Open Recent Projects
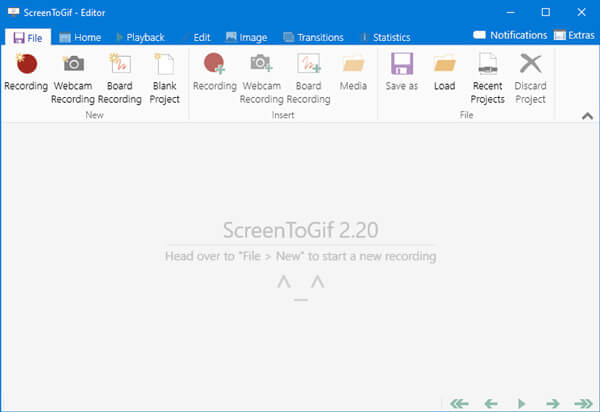 [x=488, y=78]
